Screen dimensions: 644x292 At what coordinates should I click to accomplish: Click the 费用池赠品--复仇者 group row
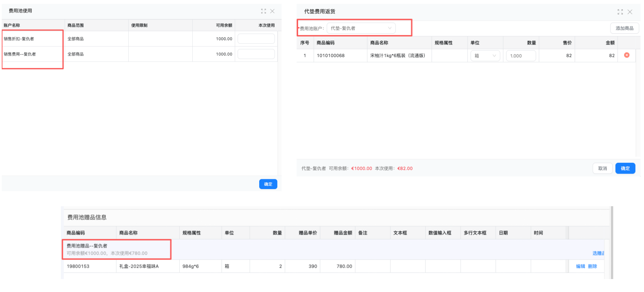pyautogui.click(x=333, y=249)
